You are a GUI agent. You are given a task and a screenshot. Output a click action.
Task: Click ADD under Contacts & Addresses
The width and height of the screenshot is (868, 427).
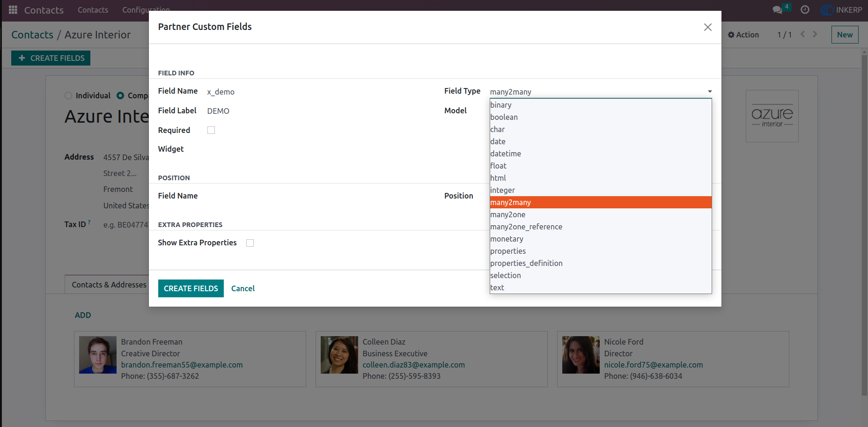[83, 315]
